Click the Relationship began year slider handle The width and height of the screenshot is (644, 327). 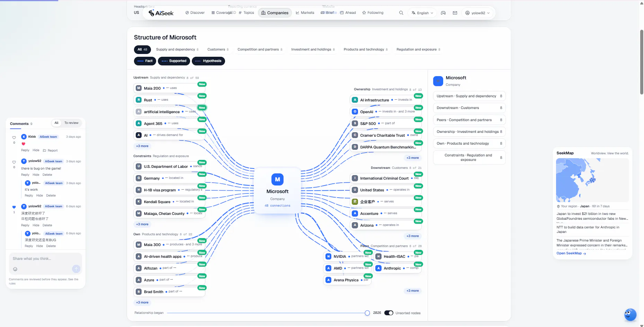(x=367, y=313)
